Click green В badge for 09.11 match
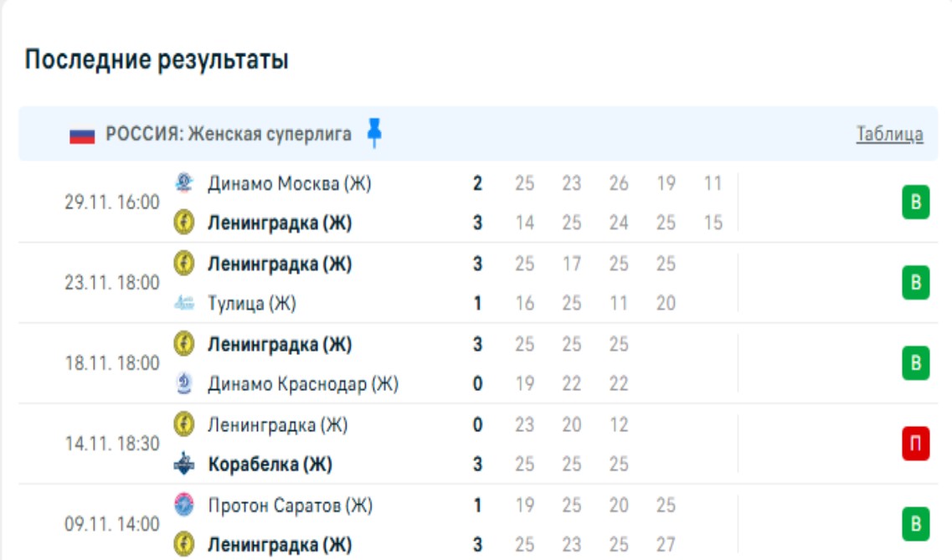 click(915, 525)
